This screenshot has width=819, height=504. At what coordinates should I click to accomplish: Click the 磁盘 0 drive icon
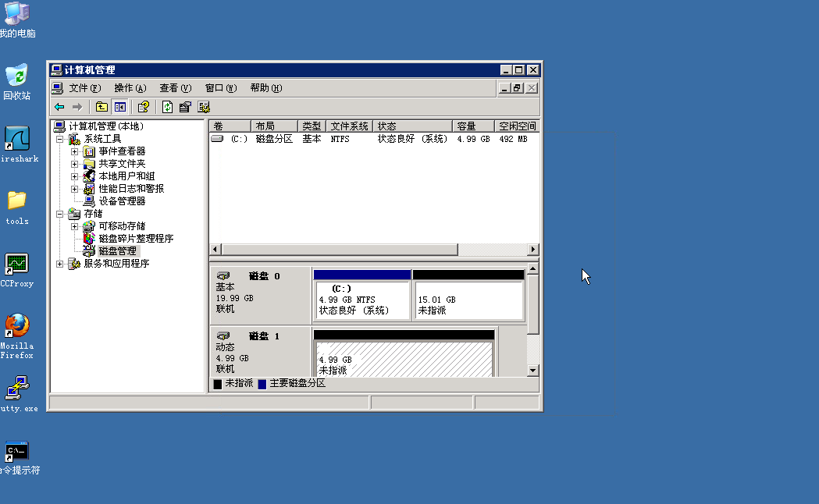pos(223,275)
